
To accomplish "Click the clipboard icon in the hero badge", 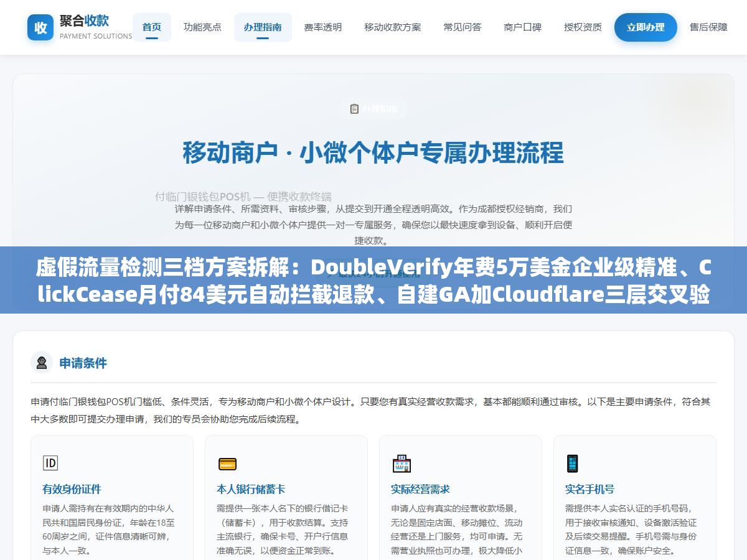I will point(354,109).
